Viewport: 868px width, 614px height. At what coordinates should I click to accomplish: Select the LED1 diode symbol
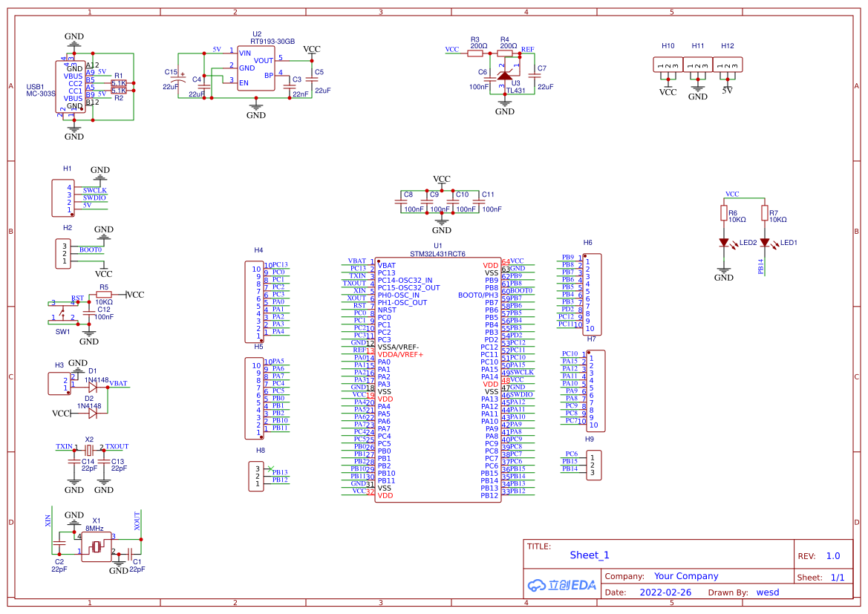coord(764,243)
